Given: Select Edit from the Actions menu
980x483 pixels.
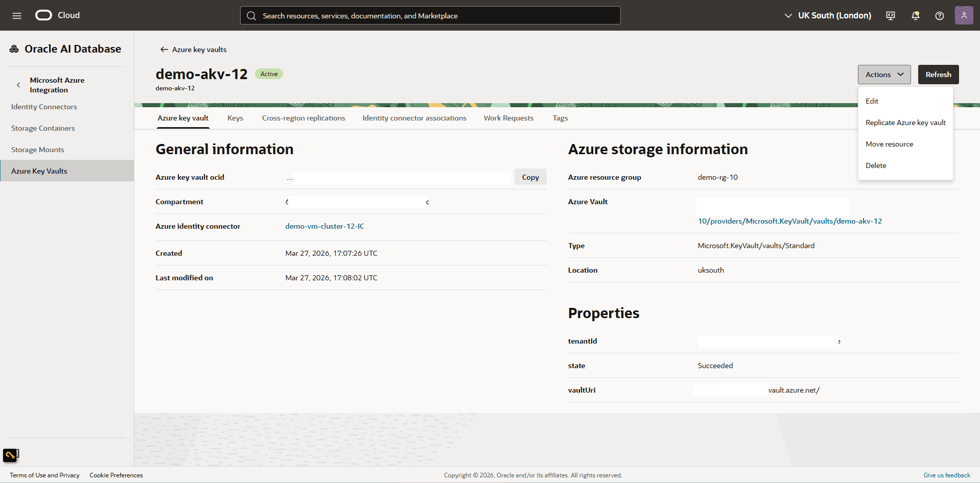Looking at the screenshot, I should 872,101.
